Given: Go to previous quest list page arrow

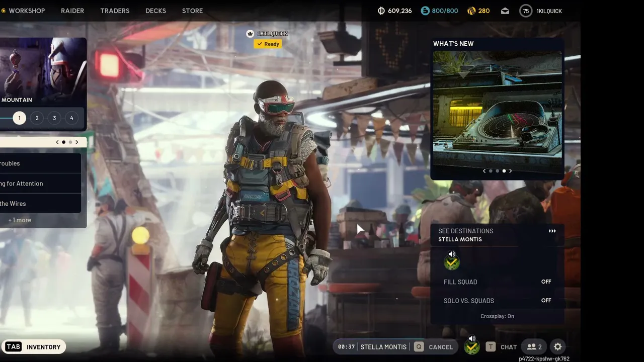Looking at the screenshot, I should click(x=57, y=142).
